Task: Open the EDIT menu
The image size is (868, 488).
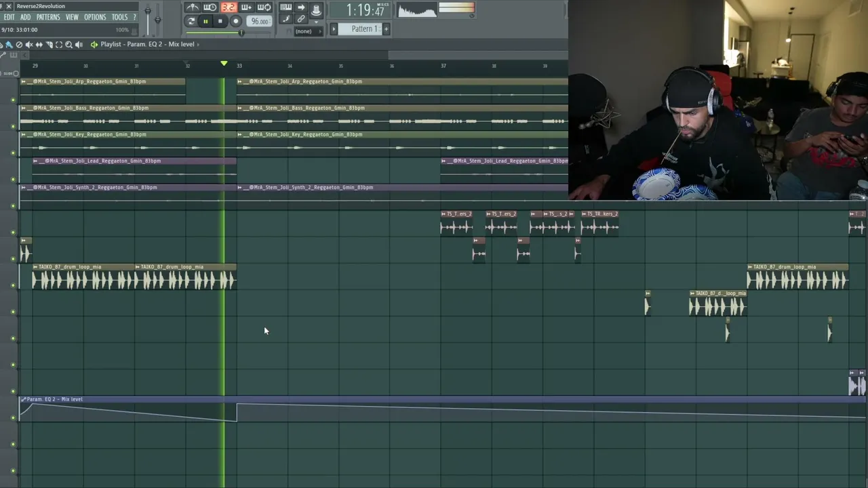Action: tap(9, 17)
